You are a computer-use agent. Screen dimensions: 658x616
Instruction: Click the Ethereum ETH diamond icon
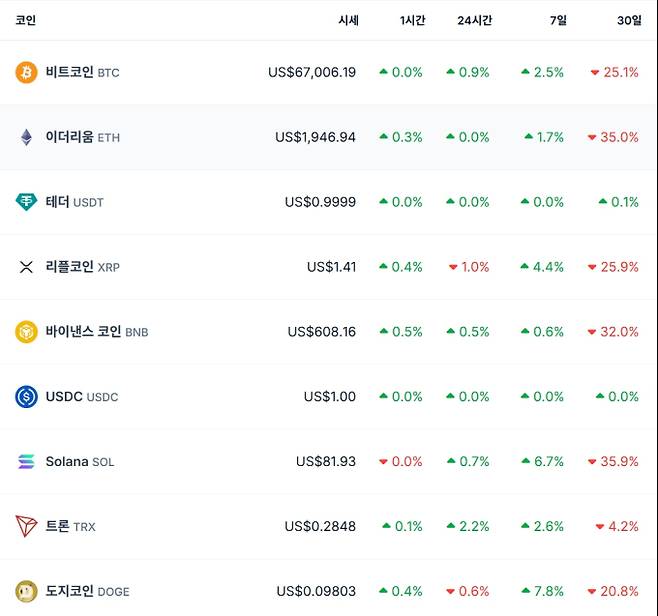click(x=26, y=137)
